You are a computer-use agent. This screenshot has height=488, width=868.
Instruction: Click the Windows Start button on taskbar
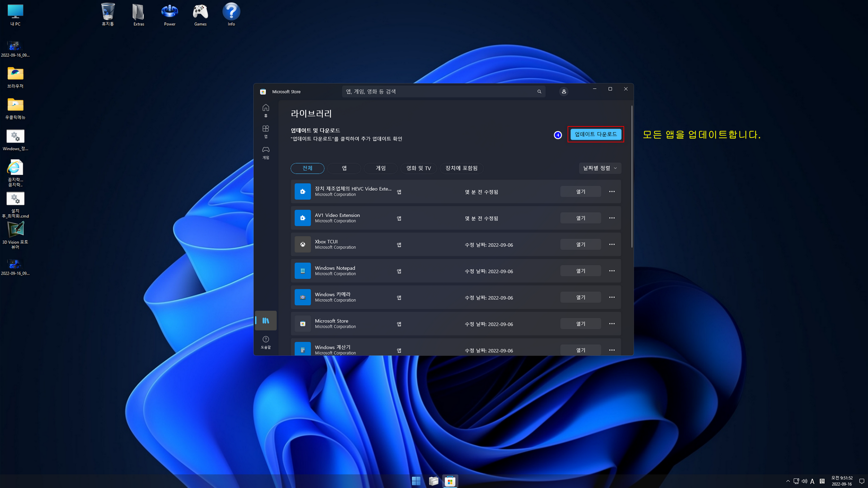coord(416,481)
